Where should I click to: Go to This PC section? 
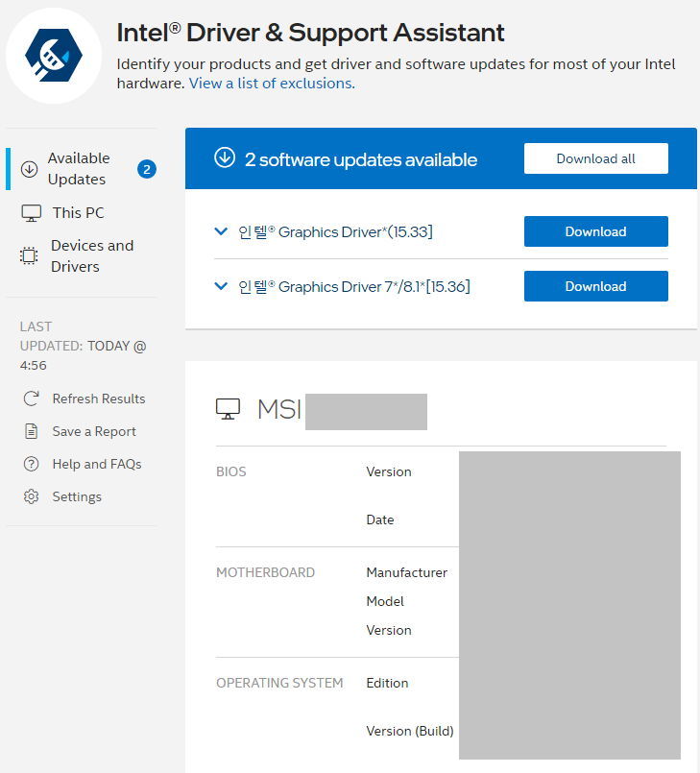(79, 213)
